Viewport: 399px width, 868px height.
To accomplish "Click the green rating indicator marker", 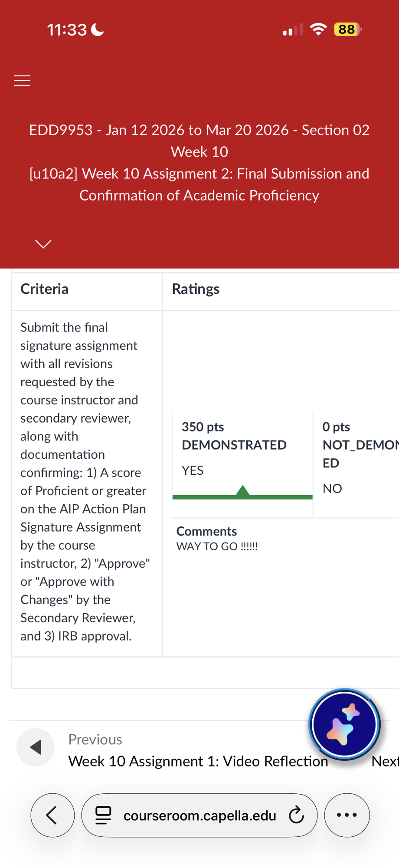I will point(242,491).
